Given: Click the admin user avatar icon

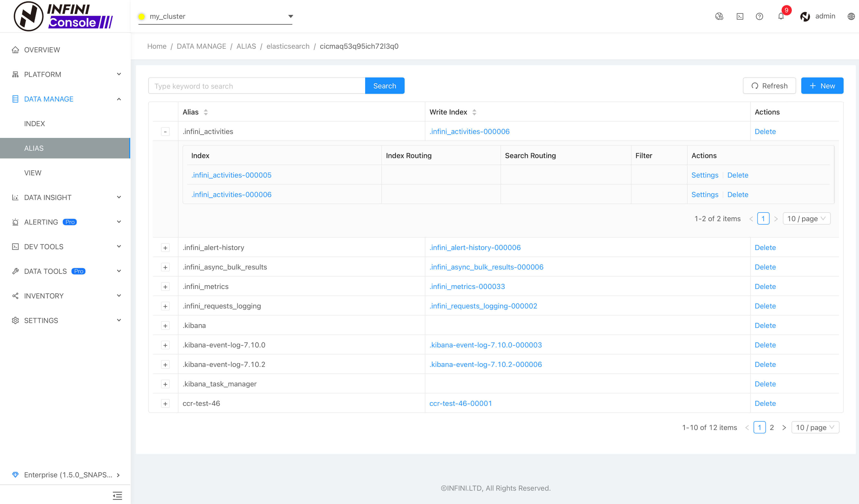Looking at the screenshot, I should (805, 16).
